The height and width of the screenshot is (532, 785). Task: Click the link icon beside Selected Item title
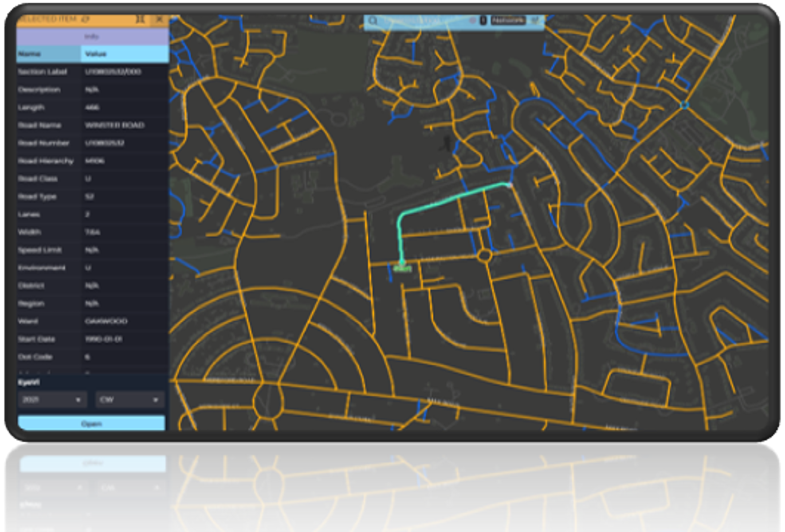pos(86,20)
